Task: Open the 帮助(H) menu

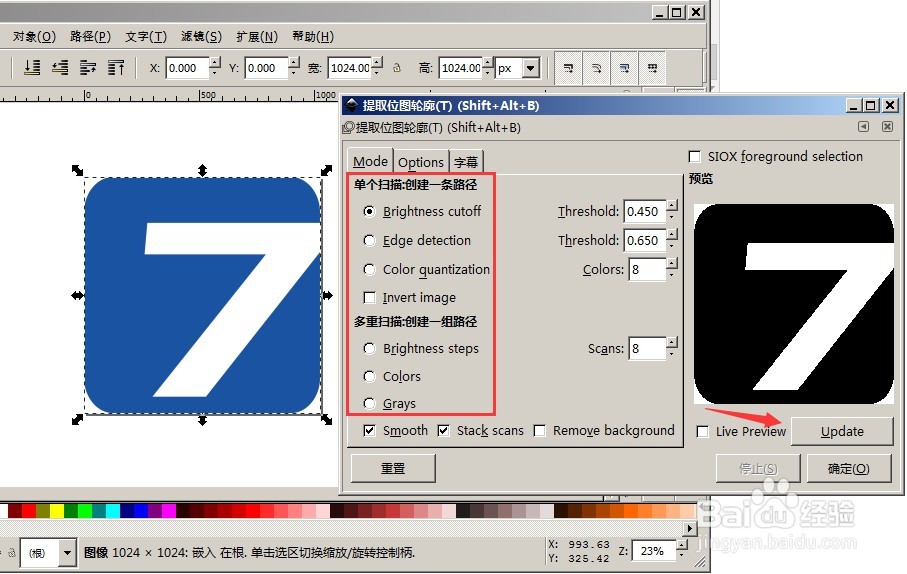Action: coord(312,36)
